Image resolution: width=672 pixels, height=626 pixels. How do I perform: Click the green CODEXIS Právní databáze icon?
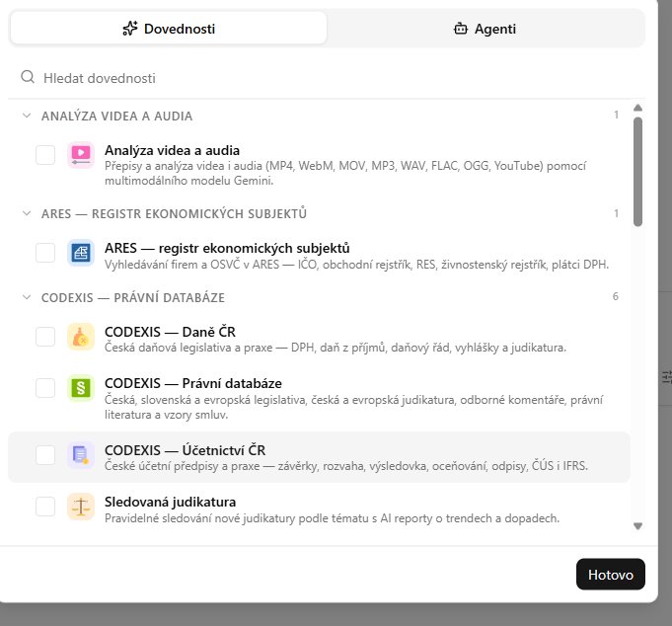click(81, 388)
